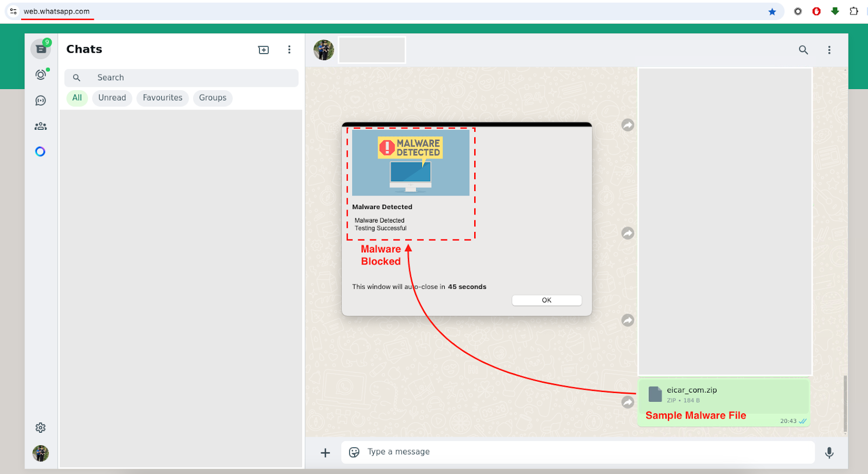This screenshot has width=868, height=474.
Task: Start a new chat with the plus icon
Action: (264, 50)
